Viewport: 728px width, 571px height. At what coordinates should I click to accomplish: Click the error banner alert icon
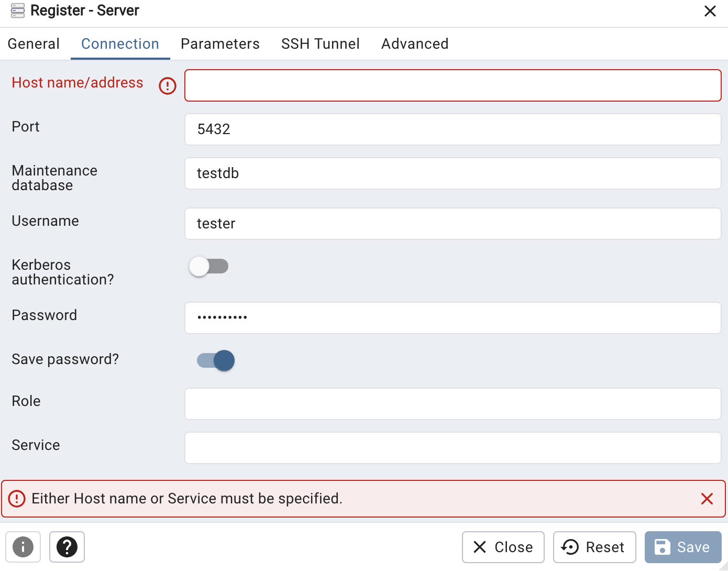17,499
